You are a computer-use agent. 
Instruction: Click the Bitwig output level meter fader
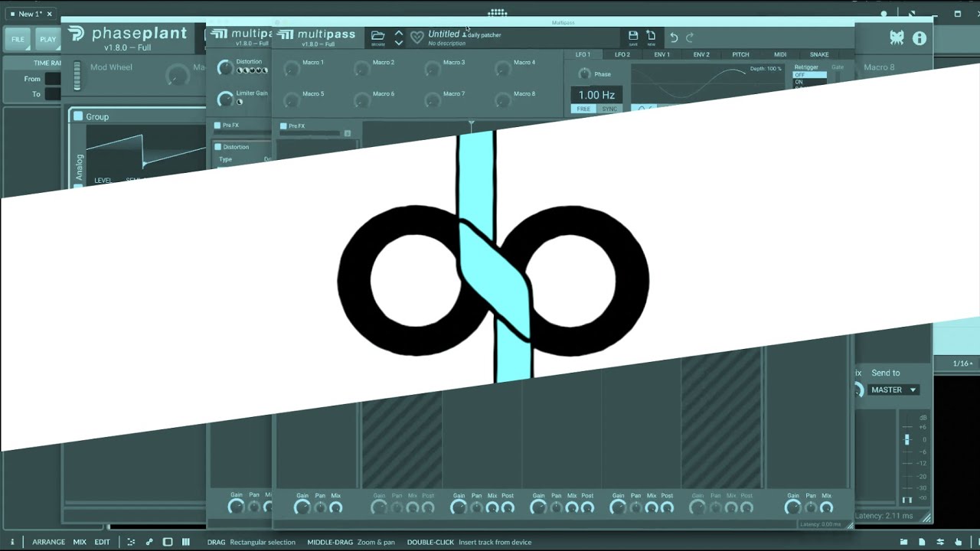click(x=907, y=440)
